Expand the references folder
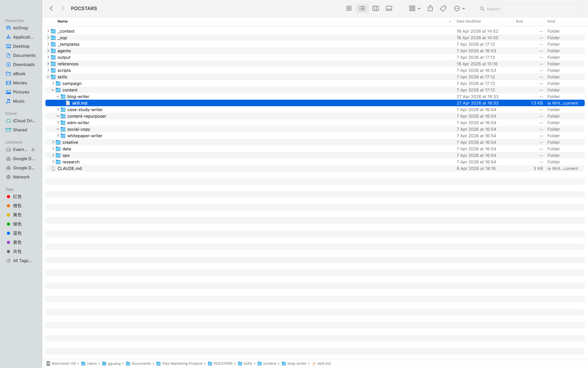 48,64
